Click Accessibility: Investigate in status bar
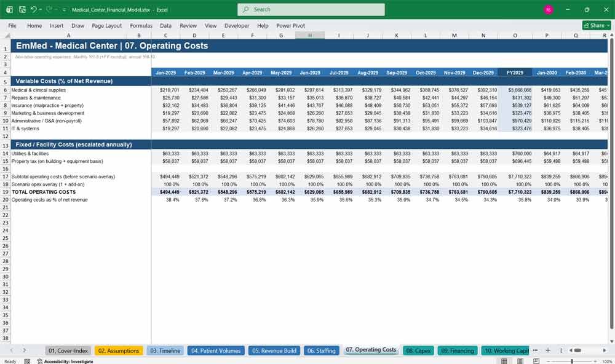Screen dimensions: 615x364 [65, 362]
